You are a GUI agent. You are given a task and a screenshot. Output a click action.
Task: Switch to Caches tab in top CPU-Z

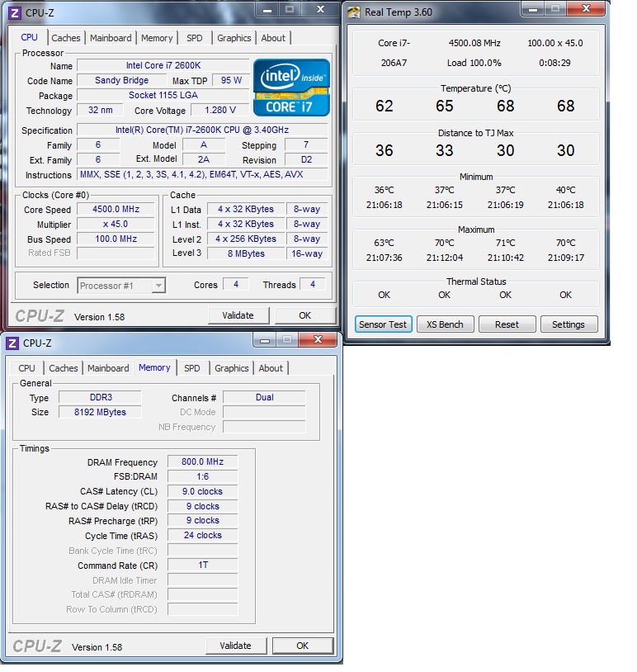(66, 38)
